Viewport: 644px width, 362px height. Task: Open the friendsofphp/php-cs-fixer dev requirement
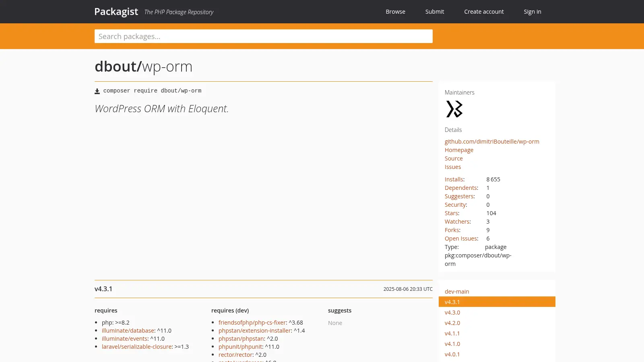click(x=252, y=323)
